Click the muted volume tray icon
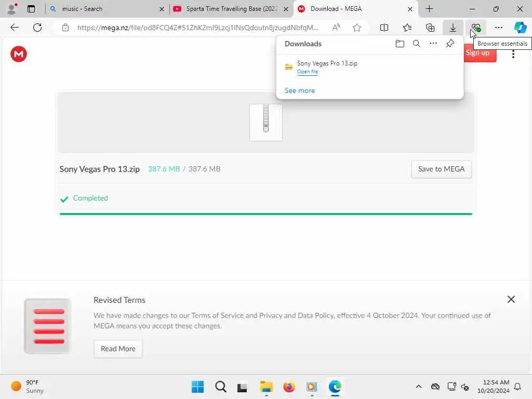The image size is (532, 399). [465, 387]
